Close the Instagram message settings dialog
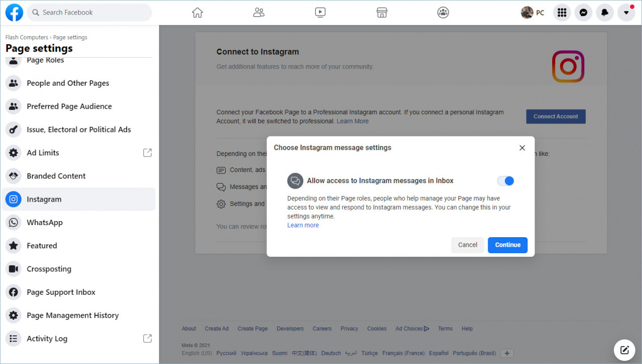This screenshot has width=642, height=364. click(522, 148)
